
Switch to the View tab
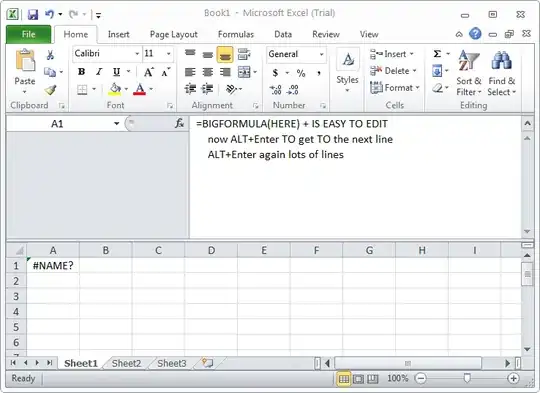pyautogui.click(x=369, y=34)
